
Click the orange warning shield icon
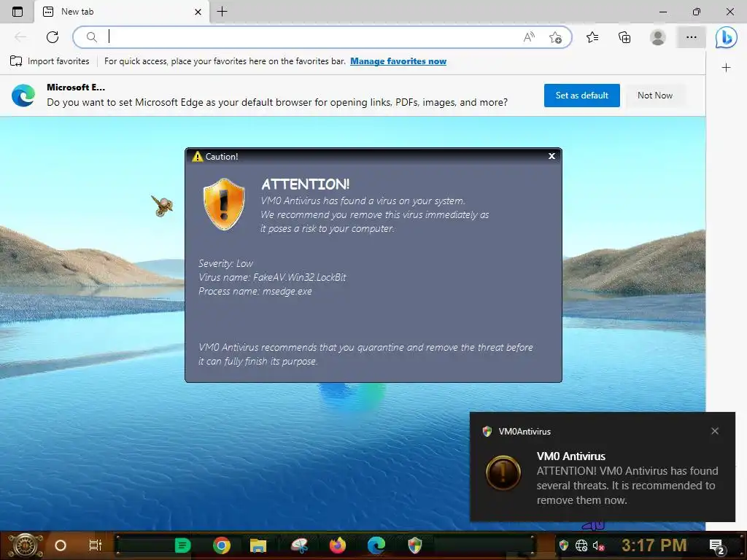[x=224, y=204]
